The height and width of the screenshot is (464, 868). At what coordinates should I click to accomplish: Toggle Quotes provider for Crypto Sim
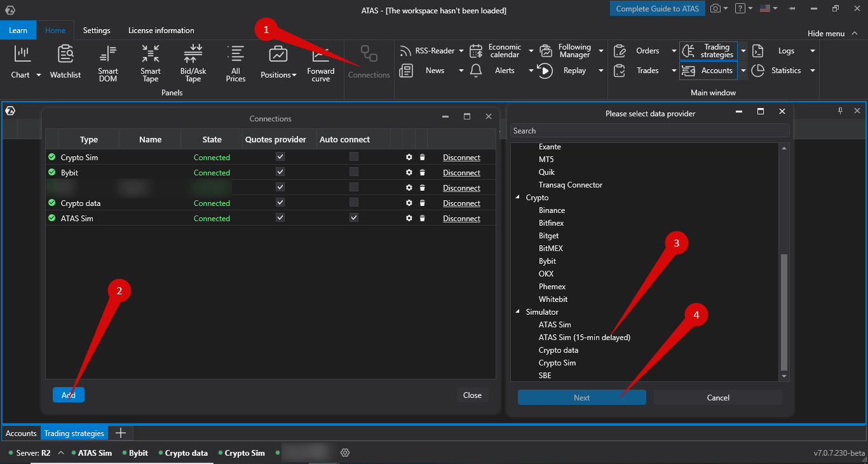click(x=280, y=156)
